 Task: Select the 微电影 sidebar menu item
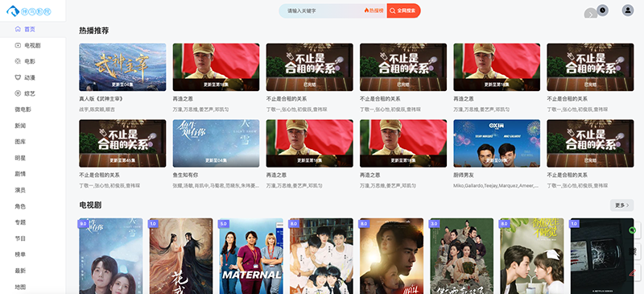(x=23, y=110)
